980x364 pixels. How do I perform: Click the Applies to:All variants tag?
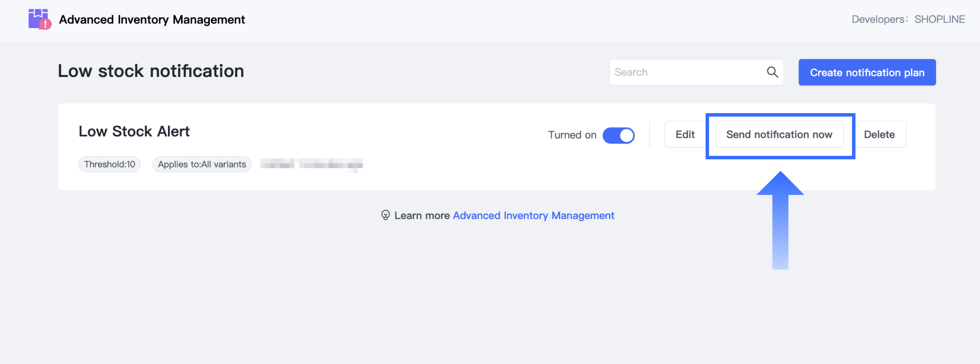tap(202, 164)
